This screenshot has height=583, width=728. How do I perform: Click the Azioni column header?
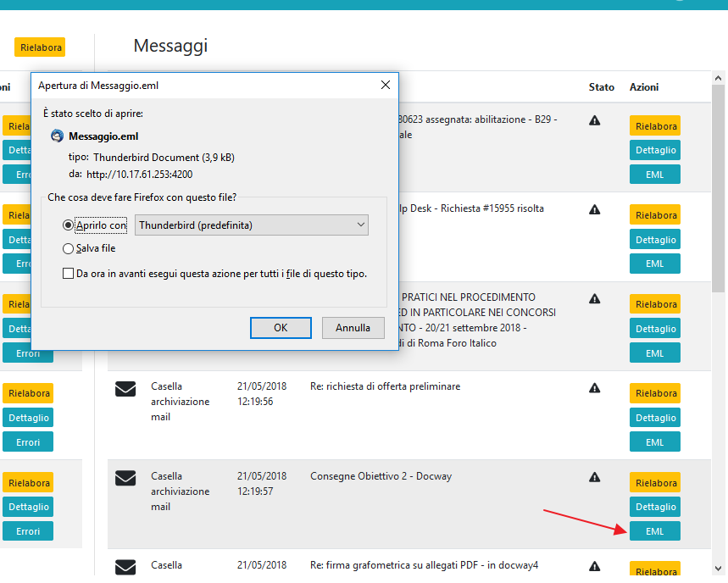[x=644, y=87]
